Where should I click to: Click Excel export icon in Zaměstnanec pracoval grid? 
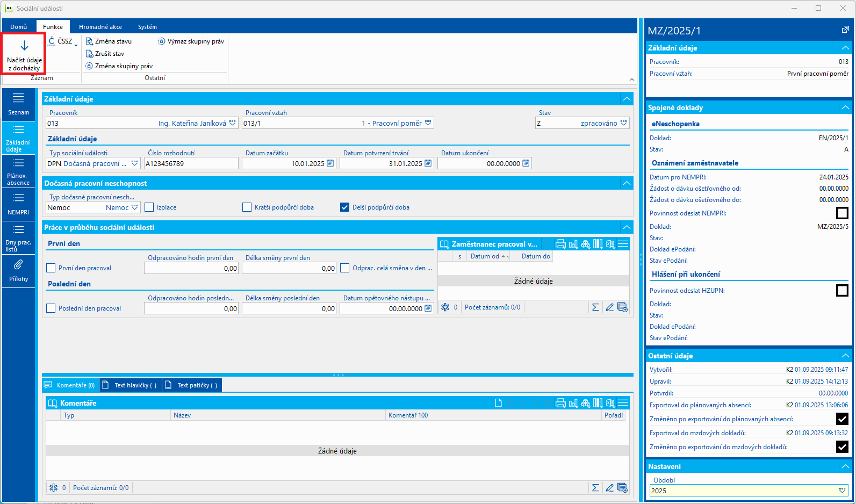tap(610, 244)
